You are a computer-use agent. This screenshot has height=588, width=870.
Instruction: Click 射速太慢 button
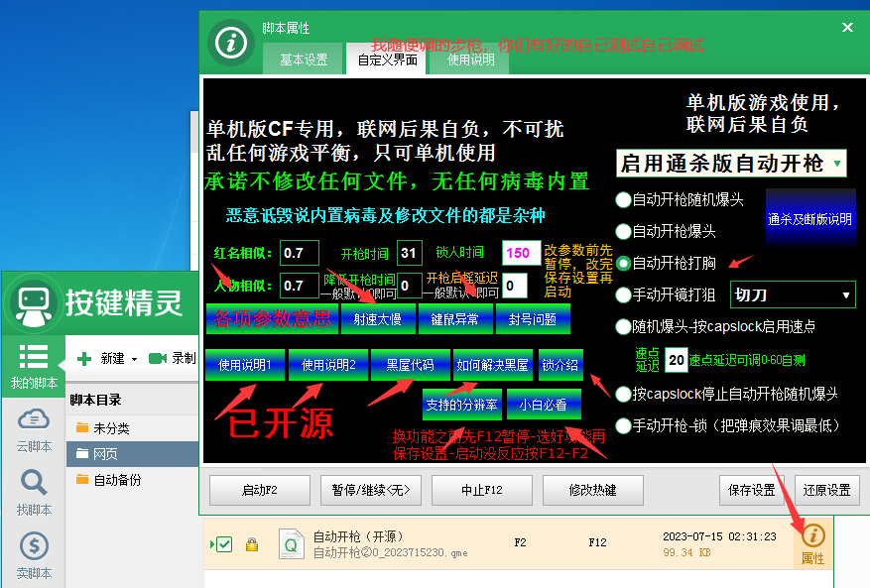[x=378, y=319]
